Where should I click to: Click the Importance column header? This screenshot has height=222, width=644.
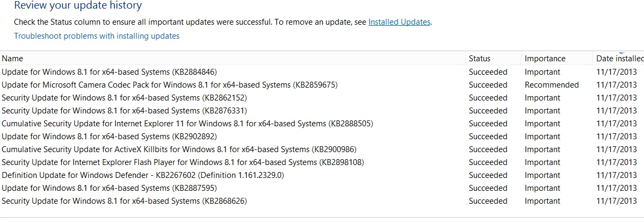[545, 59]
